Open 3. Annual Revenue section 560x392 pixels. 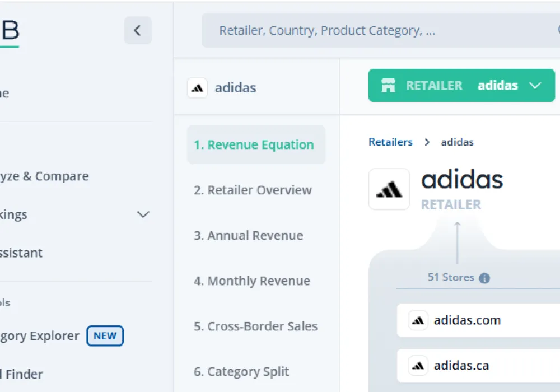pos(248,236)
